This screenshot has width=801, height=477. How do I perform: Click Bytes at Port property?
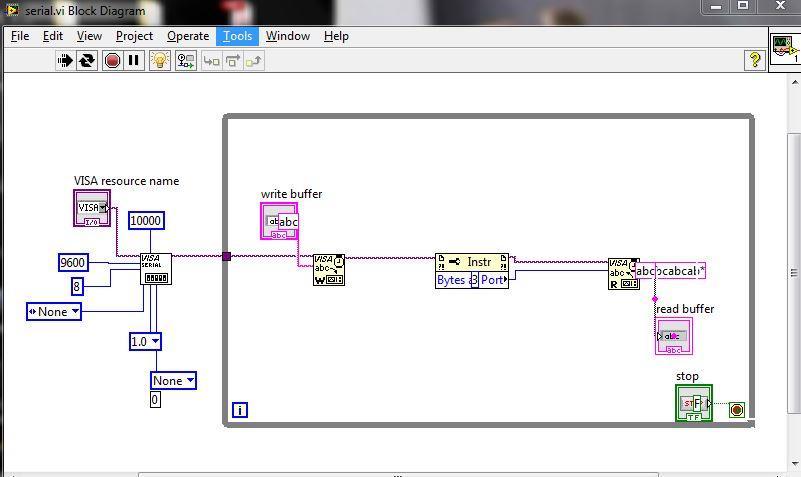point(472,280)
